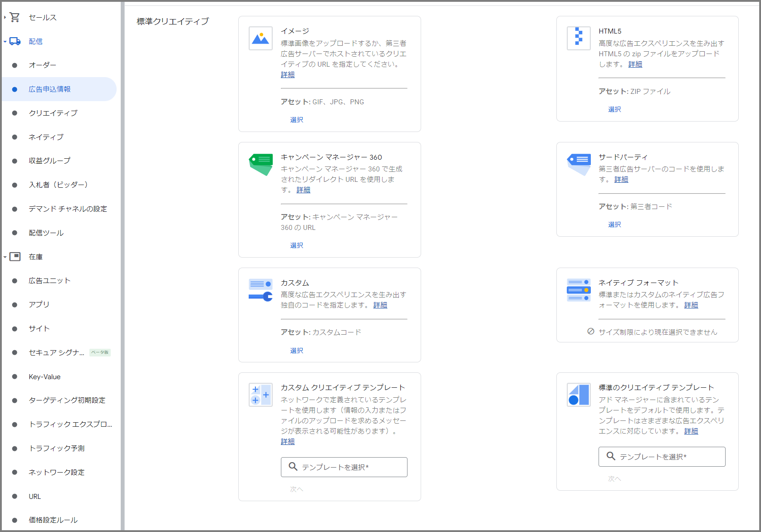Click the キャンペーン マネージャー 360 green tag icon
This screenshot has height=532, width=761.
coord(260,164)
